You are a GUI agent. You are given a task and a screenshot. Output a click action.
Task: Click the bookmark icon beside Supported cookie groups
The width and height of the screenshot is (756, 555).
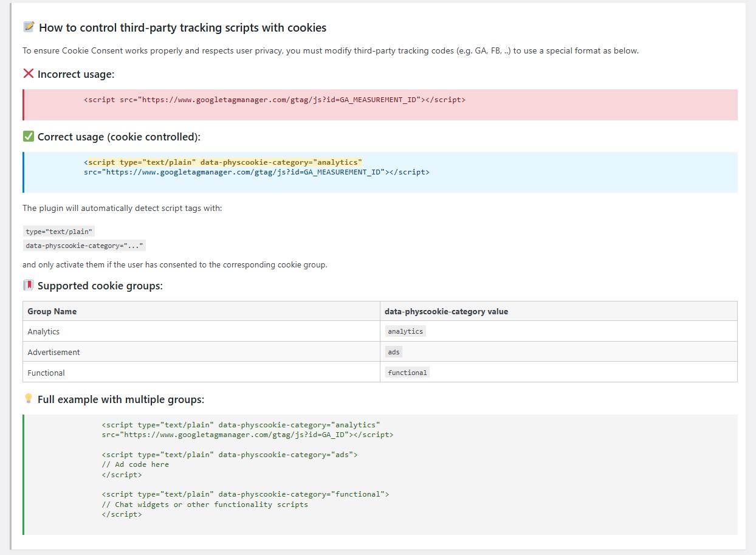[29, 285]
